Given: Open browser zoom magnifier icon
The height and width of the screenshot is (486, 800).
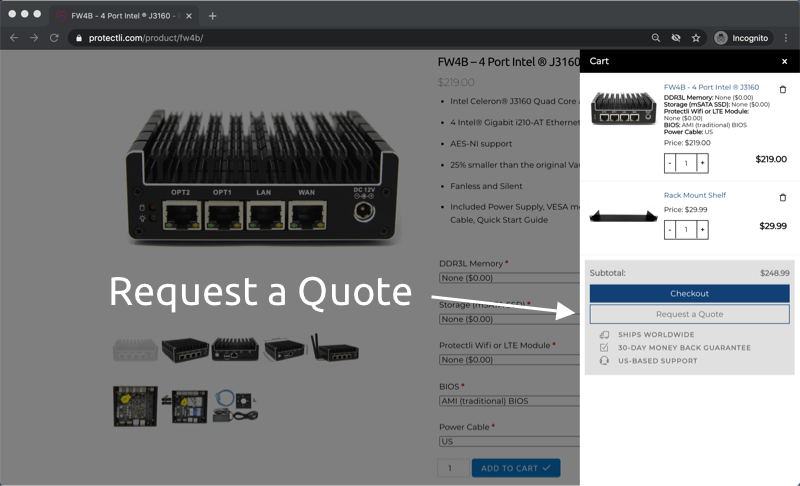Looking at the screenshot, I should point(656,38).
